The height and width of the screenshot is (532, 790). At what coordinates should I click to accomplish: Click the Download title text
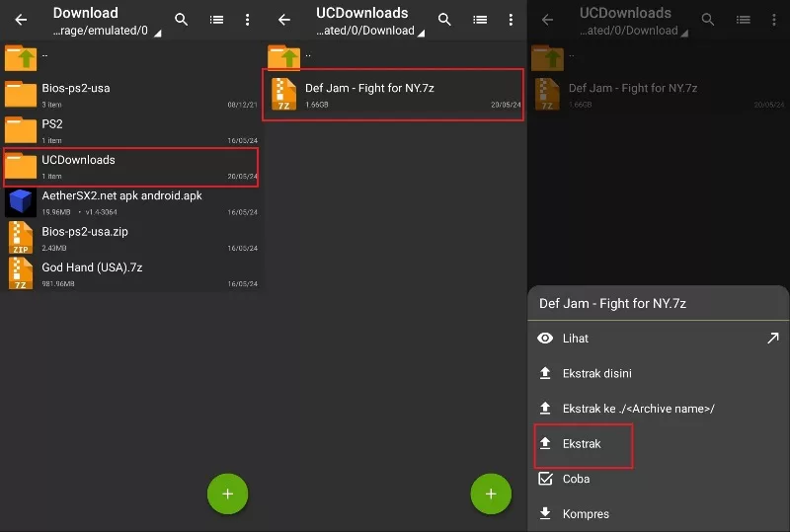point(86,13)
